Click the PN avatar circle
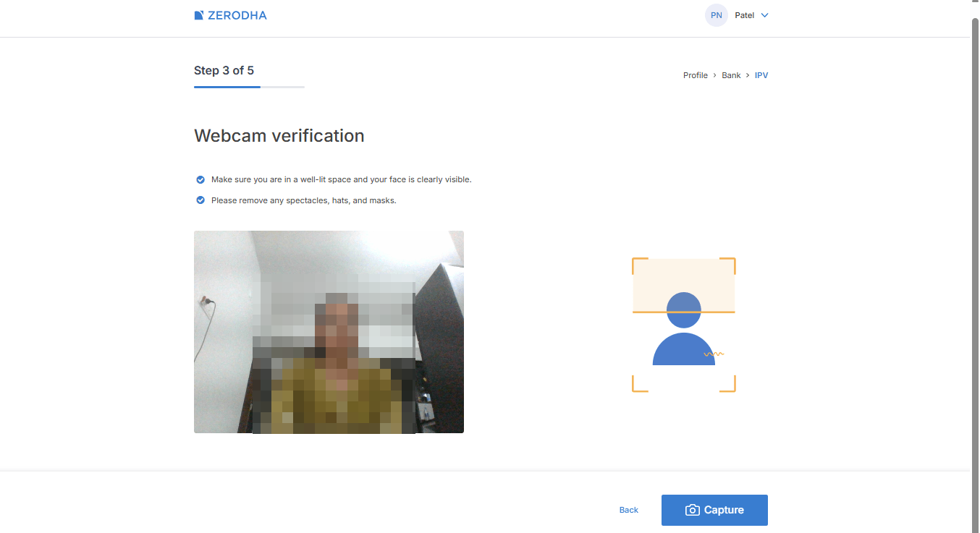This screenshot has height=533, width=980. coord(716,15)
